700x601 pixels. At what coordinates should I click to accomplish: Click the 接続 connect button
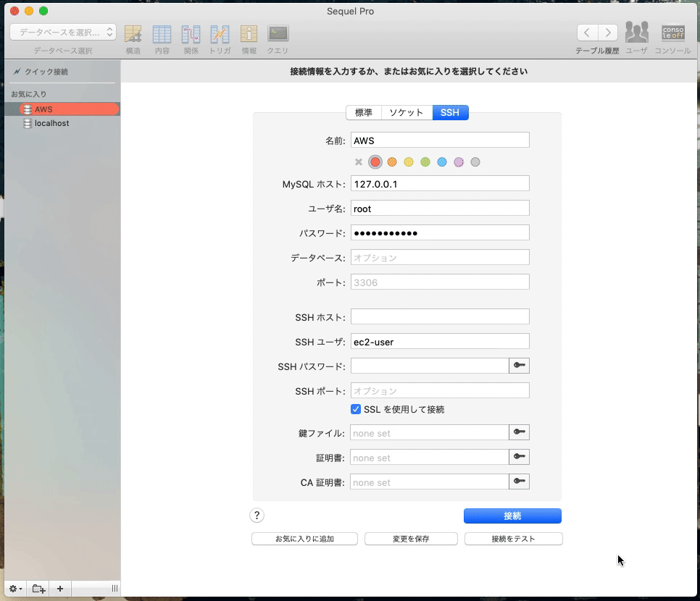[512, 516]
